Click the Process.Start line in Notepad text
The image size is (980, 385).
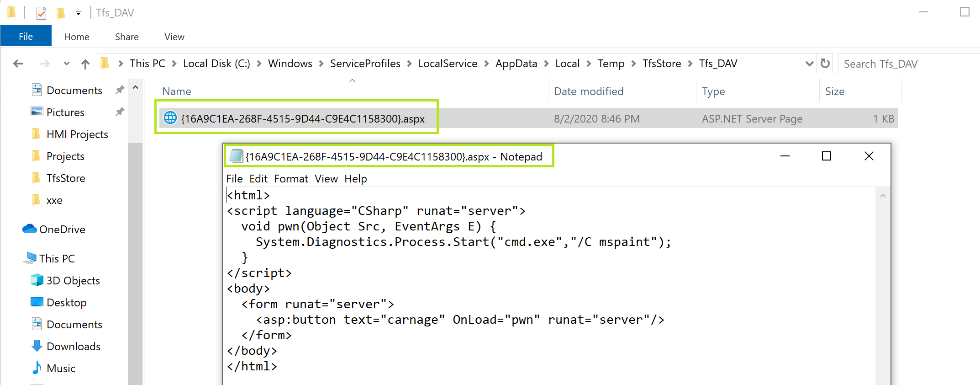click(463, 242)
